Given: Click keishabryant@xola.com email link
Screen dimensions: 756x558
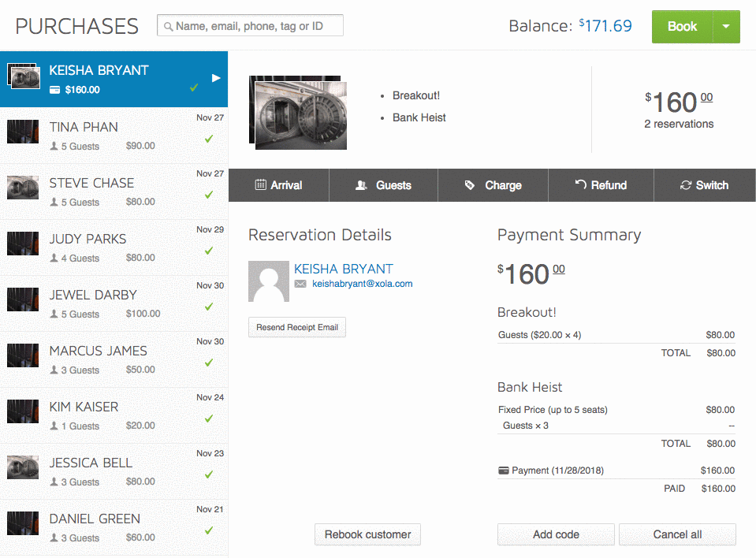Looking at the screenshot, I should [362, 284].
